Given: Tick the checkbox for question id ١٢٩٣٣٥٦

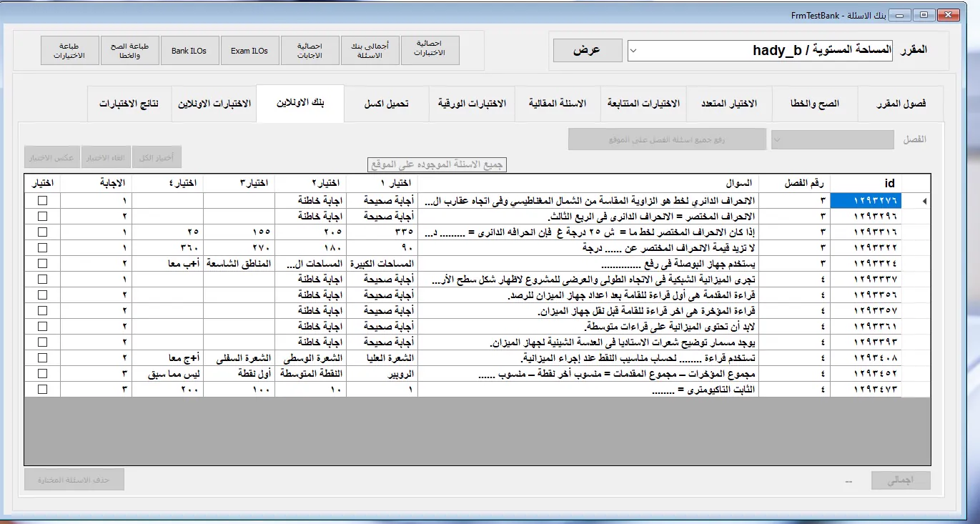Looking at the screenshot, I should (42, 295).
